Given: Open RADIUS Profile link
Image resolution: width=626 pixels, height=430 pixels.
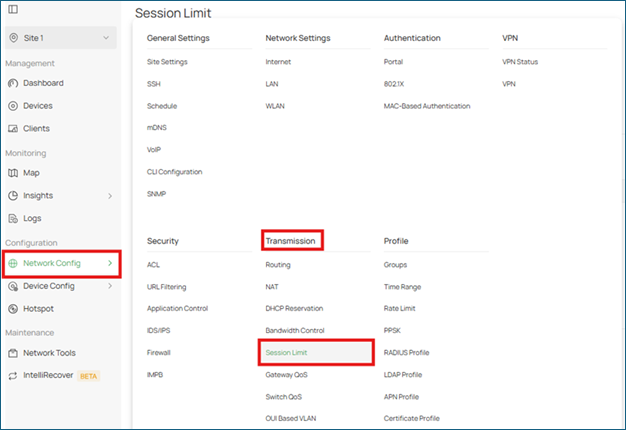Looking at the screenshot, I should coord(406,353).
